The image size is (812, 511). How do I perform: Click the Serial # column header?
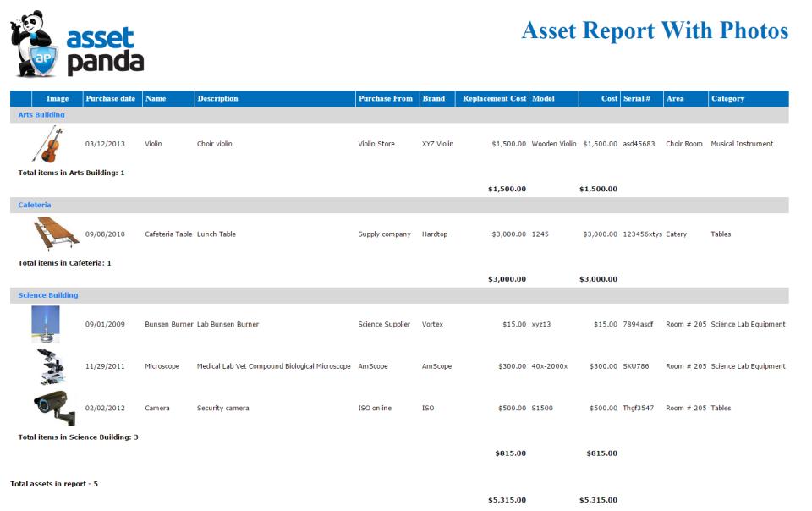[x=636, y=98]
